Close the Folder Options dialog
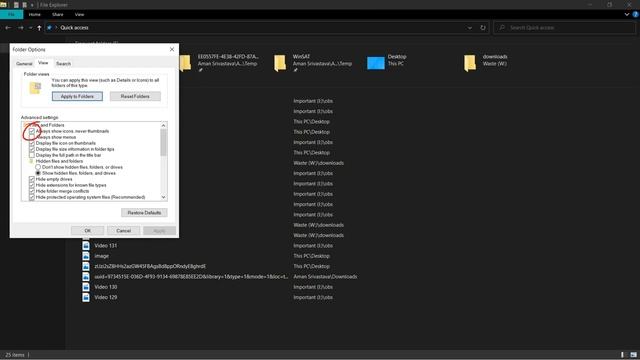640x360 pixels. [172, 49]
